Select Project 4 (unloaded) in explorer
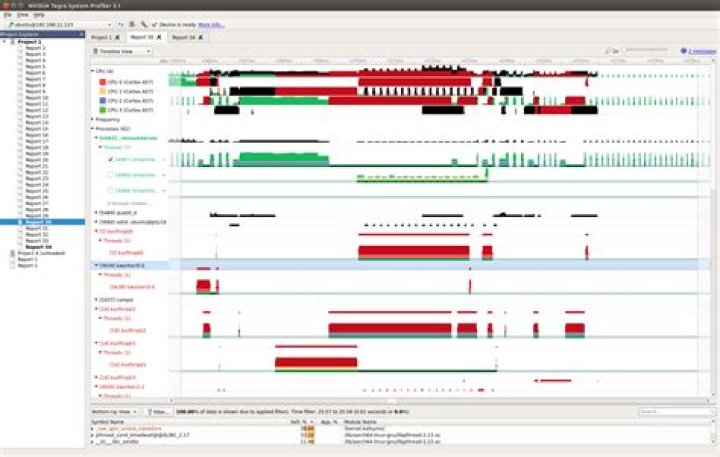Screen dimensions: 720x457 pyautogui.click(x=41, y=253)
